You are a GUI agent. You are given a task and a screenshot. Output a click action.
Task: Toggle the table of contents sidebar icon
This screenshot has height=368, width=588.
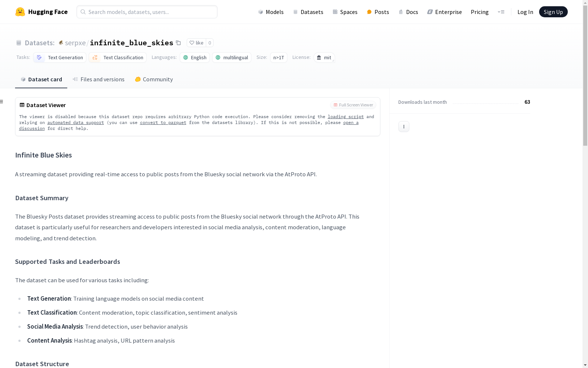click(x=2, y=102)
